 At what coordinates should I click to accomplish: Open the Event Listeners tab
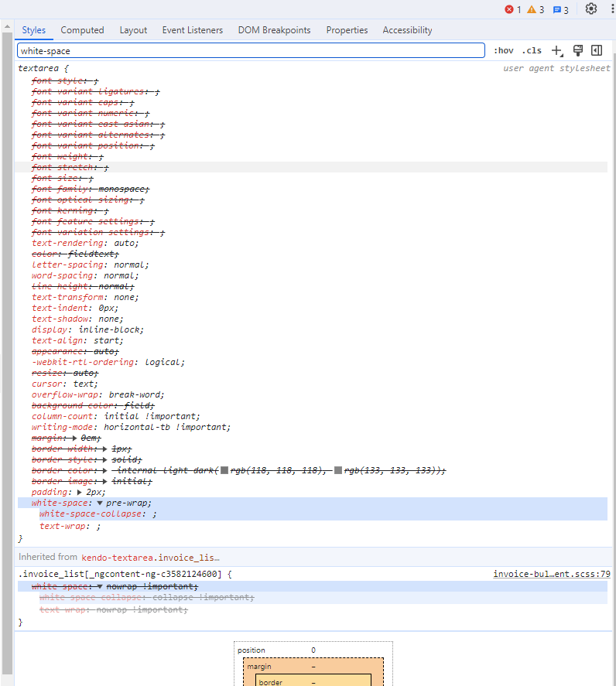[x=192, y=30]
